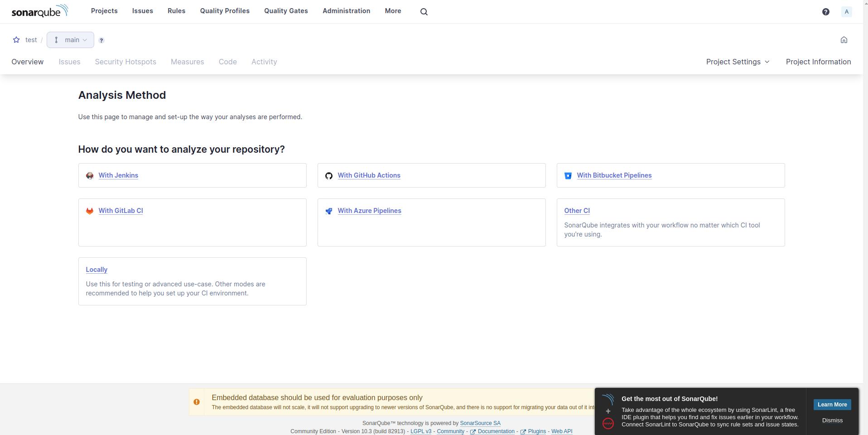Open the search magnifier in the top bar
868x435 pixels.
pos(423,11)
